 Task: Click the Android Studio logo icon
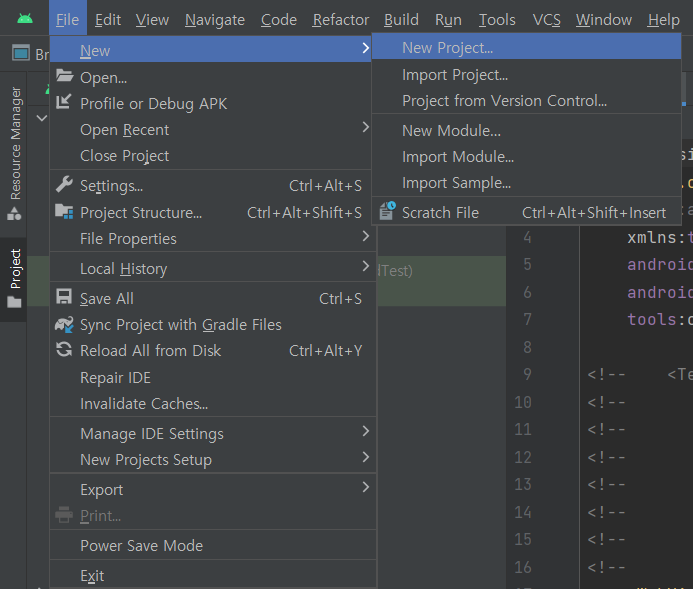pyautogui.click(x=25, y=20)
